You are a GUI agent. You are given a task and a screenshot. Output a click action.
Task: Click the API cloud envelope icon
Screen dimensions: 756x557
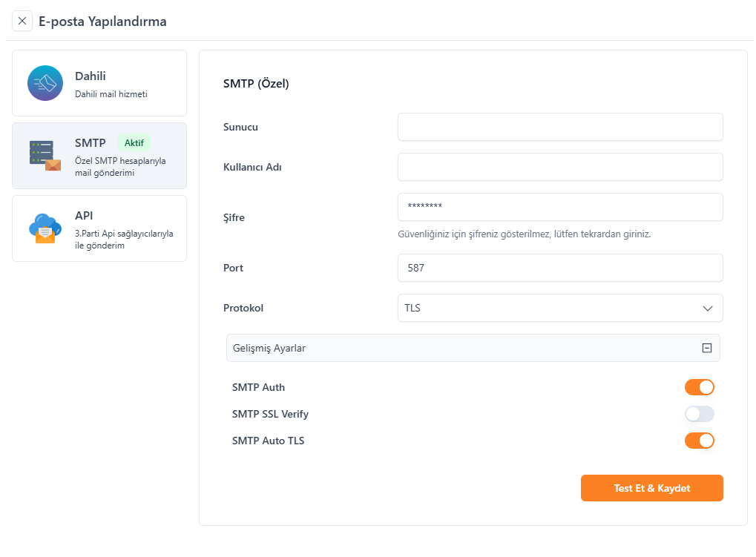[x=45, y=228]
